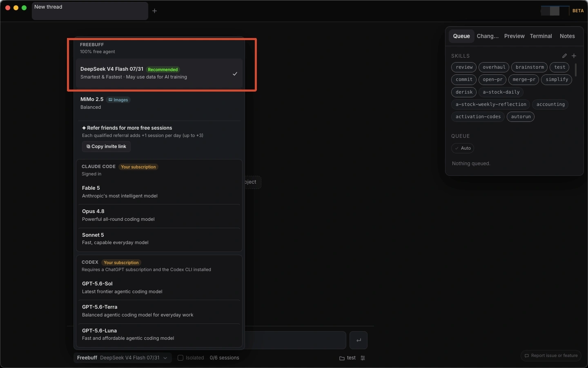
Task: Click Copy invite link button
Action: point(106,146)
